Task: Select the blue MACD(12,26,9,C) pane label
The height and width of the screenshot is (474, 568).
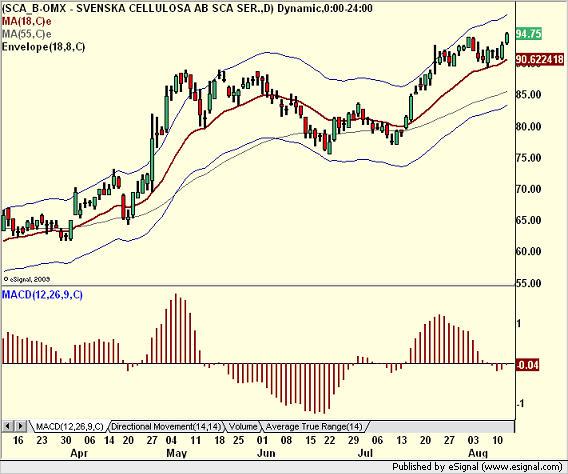Action: click(42, 295)
